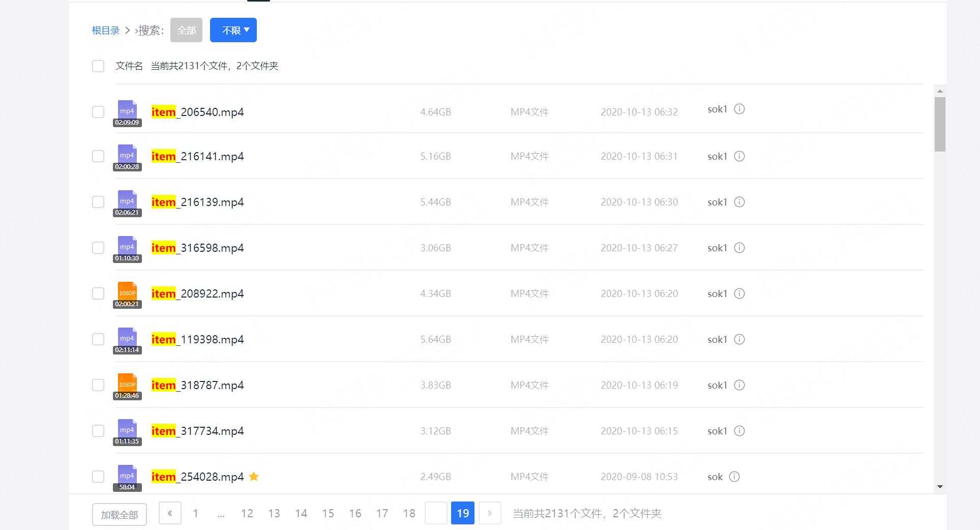This screenshot has width=980, height=530.
Task: Click info icon for item_206540.mp4
Action: (739, 109)
